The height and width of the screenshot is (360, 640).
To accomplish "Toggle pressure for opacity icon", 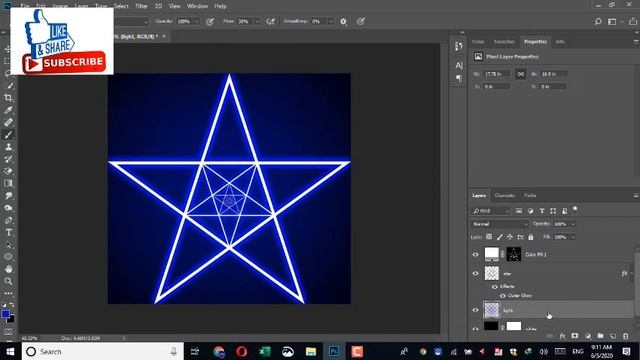I will pyautogui.click(x=210, y=22).
